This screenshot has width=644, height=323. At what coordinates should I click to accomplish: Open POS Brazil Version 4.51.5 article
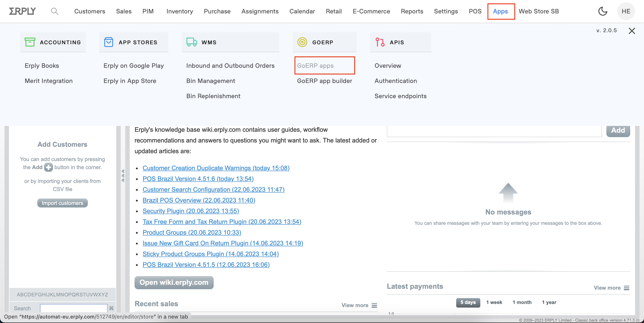(206, 265)
